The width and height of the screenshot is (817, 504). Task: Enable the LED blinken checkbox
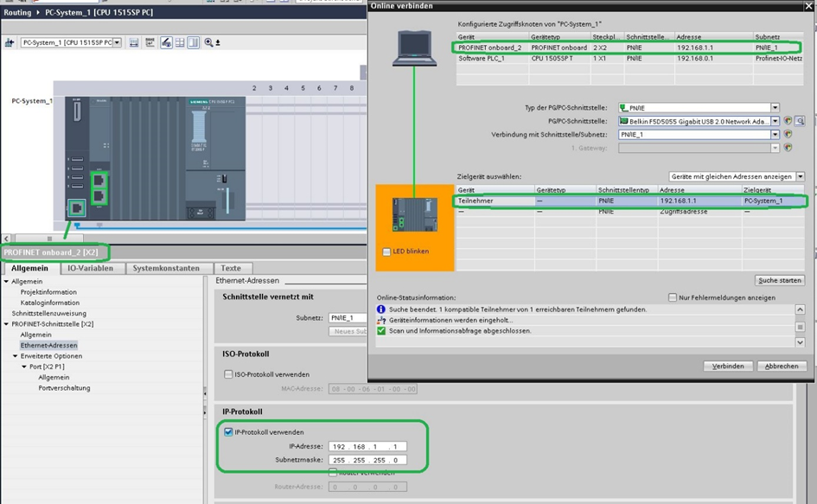(x=386, y=252)
